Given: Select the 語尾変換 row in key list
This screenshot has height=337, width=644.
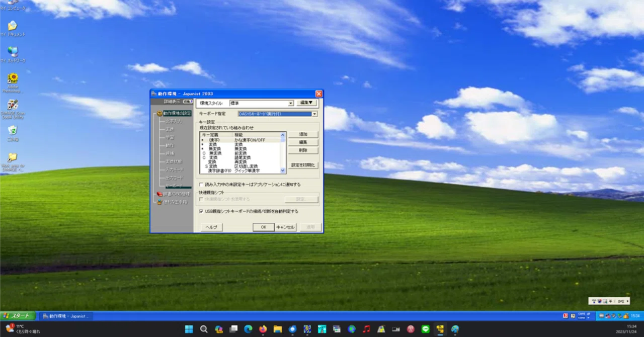Looking at the screenshot, I should [x=240, y=157].
